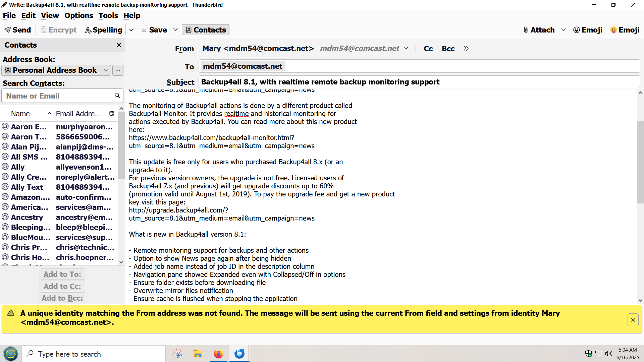
Task: Open the Edit menu
Action: click(28, 15)
